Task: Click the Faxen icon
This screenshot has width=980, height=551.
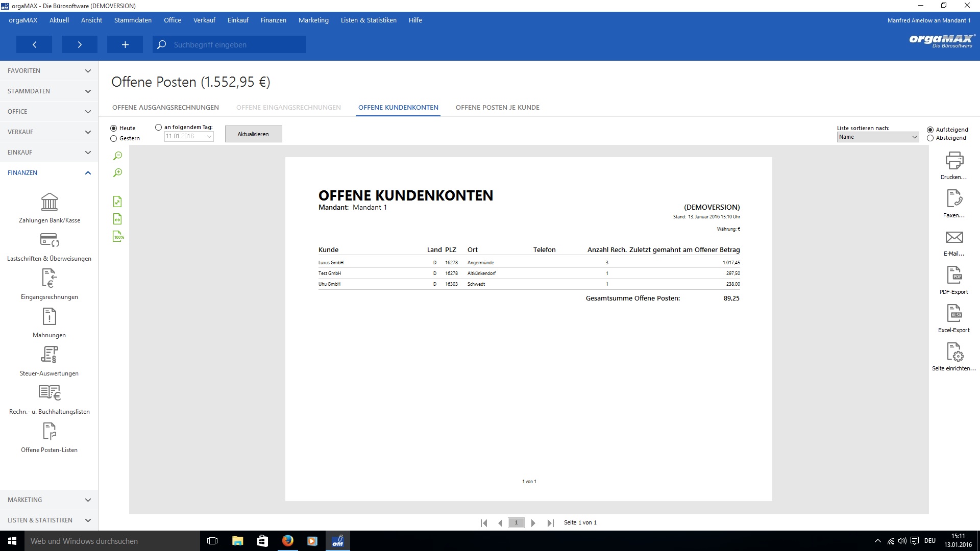Action: click(954, 198)
